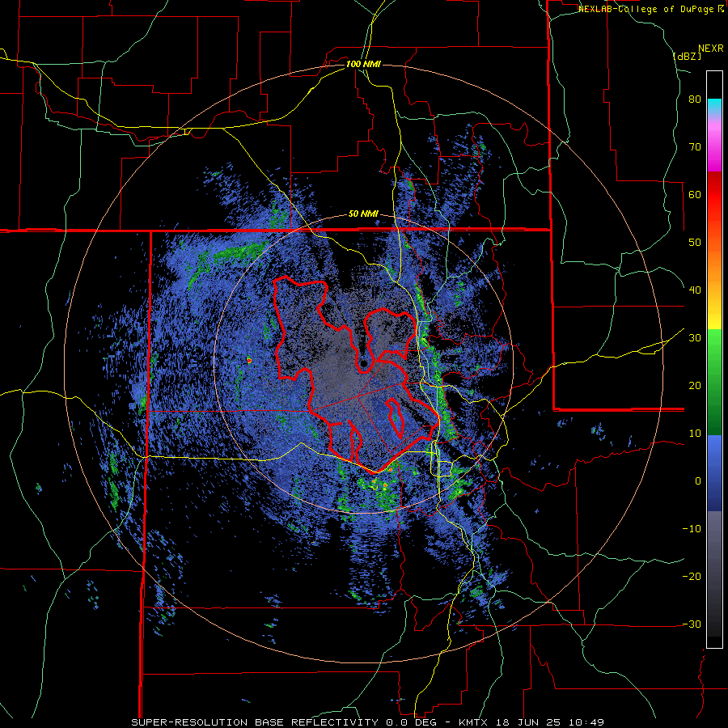The width and height of the screenshot is (728, 728).
Task: Click the magenta band of the color bar
Action: [714, 149]
